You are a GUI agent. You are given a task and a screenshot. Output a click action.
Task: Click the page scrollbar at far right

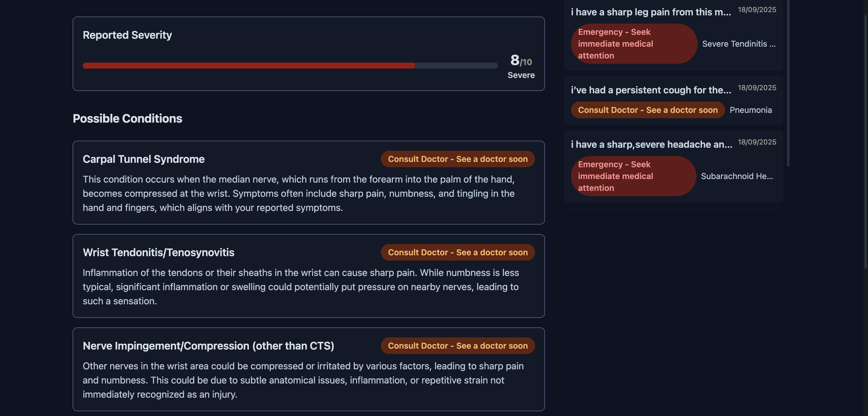pos(866,142)
